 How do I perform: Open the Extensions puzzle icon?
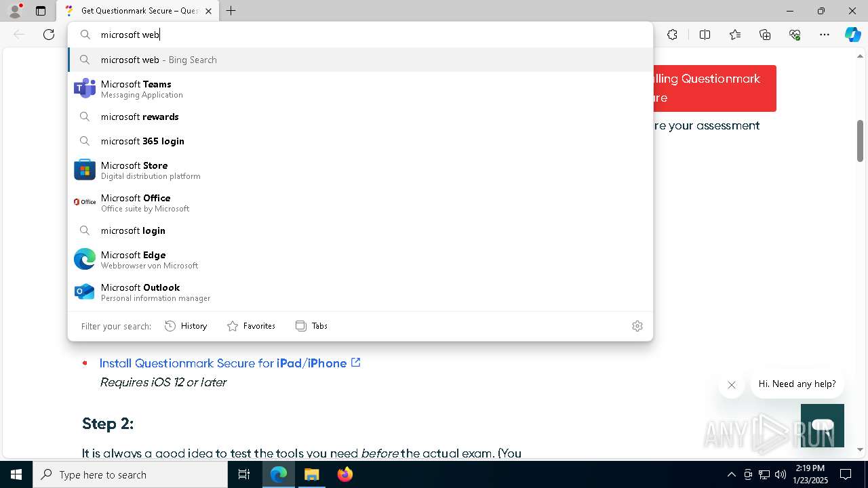672,35
